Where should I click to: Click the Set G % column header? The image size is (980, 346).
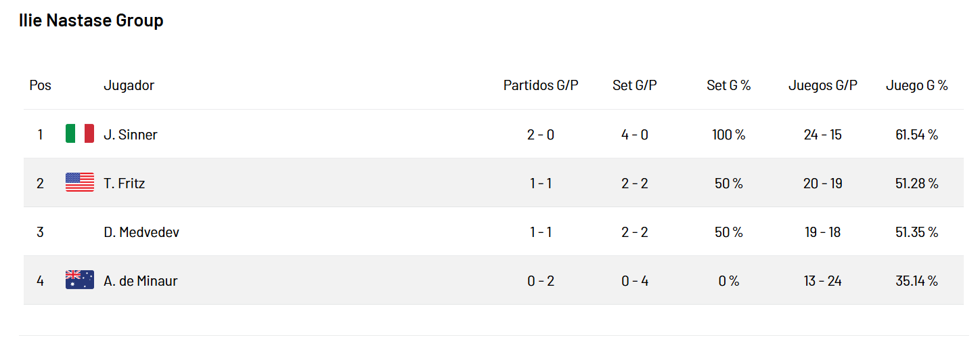click(x=729, y=85)
